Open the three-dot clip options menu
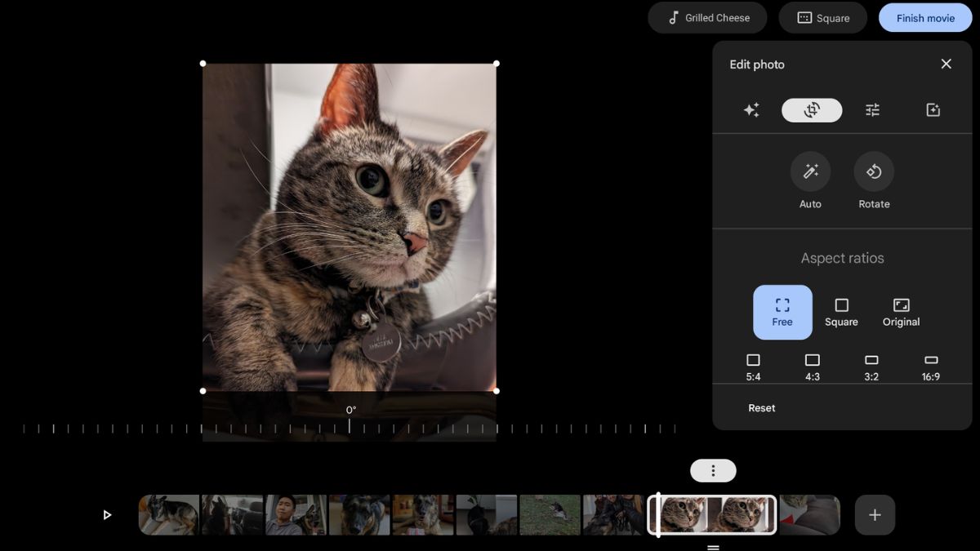The height and width of the screenshot is (551, 980). [x=713, y=470]
